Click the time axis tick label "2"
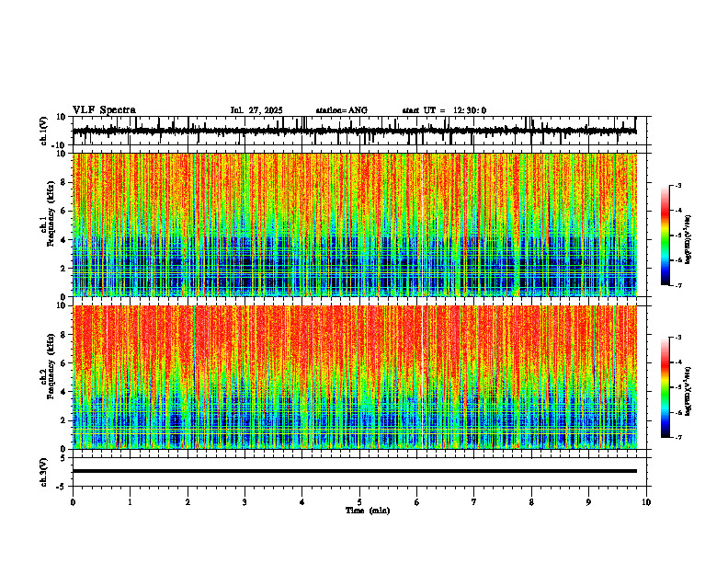Image resolution: width=728 pixels, height=563 pixels. 188,502
